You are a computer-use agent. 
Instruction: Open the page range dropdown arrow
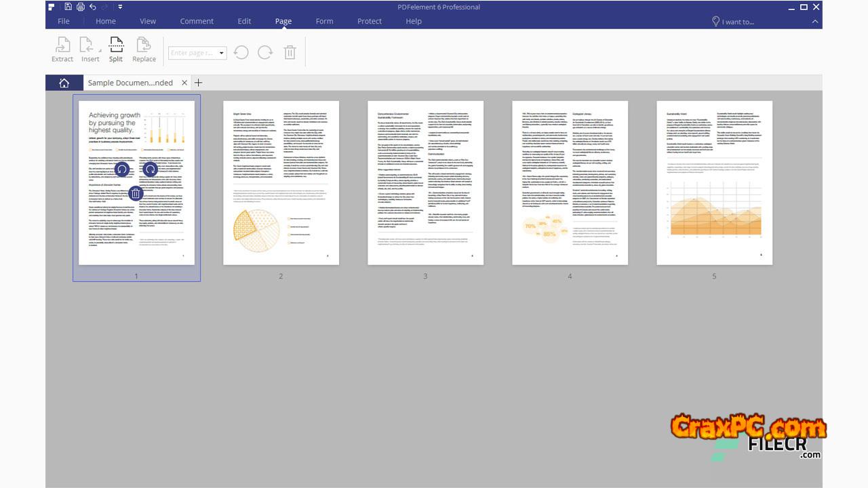tap(221, 53)
